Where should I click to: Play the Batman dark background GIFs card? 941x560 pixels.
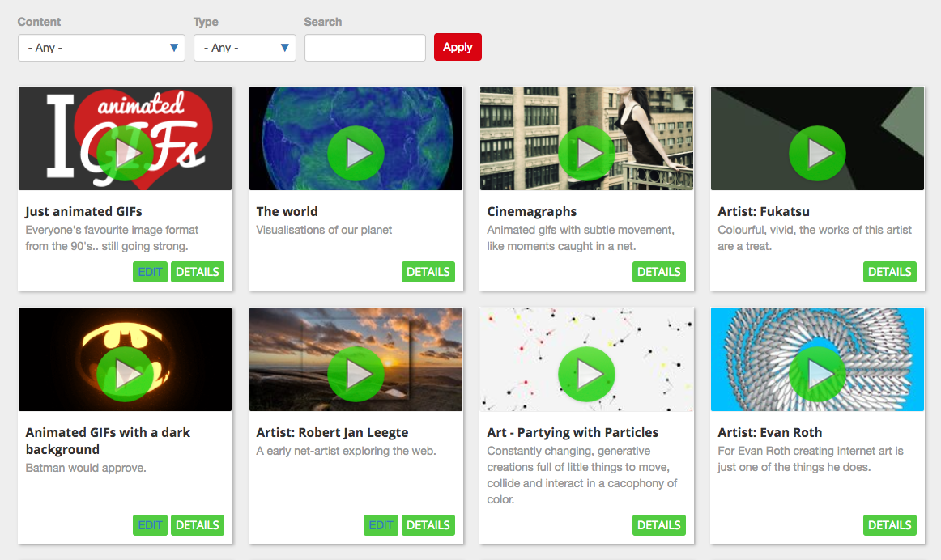coord(125,374)
